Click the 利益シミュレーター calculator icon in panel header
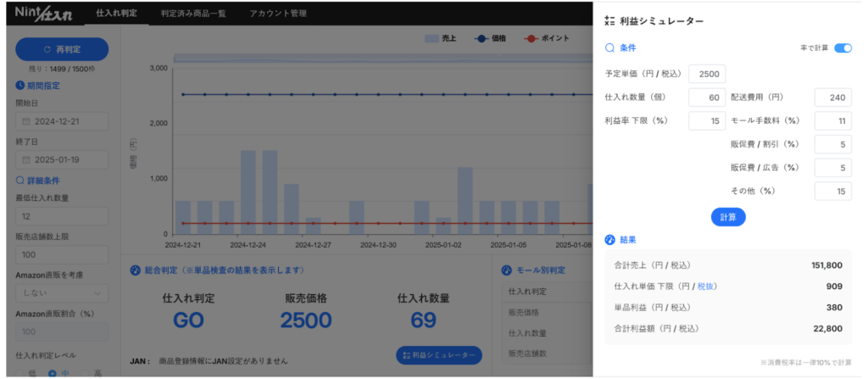 [x=609, y=20]
